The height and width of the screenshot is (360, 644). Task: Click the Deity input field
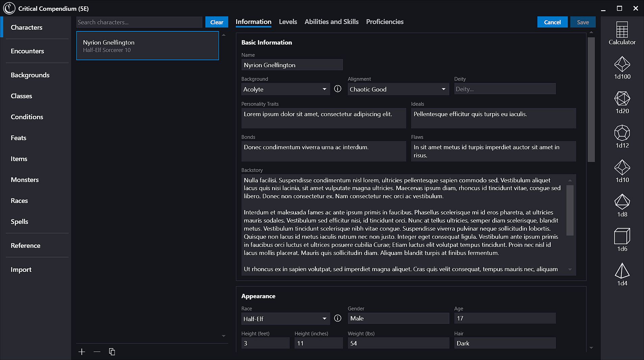click(504, 89)
